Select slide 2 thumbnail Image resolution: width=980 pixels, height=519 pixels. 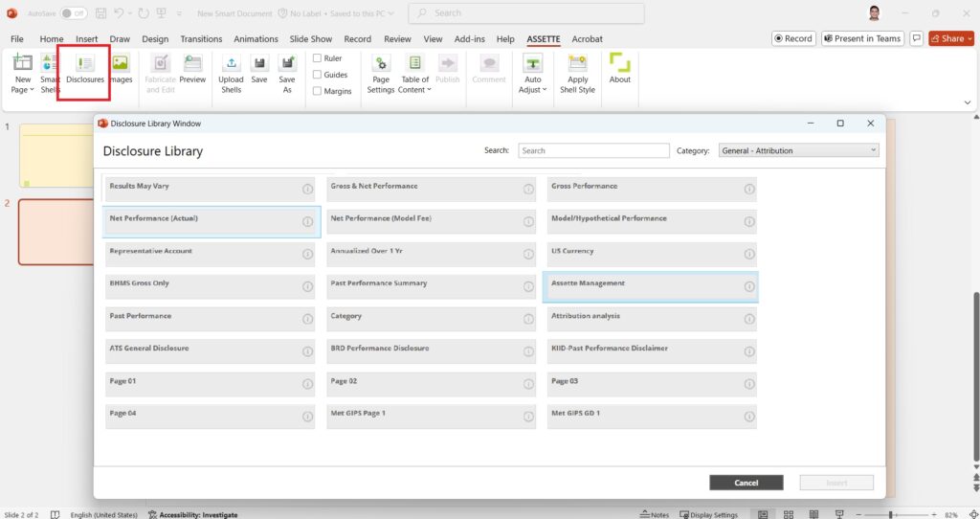56,232
